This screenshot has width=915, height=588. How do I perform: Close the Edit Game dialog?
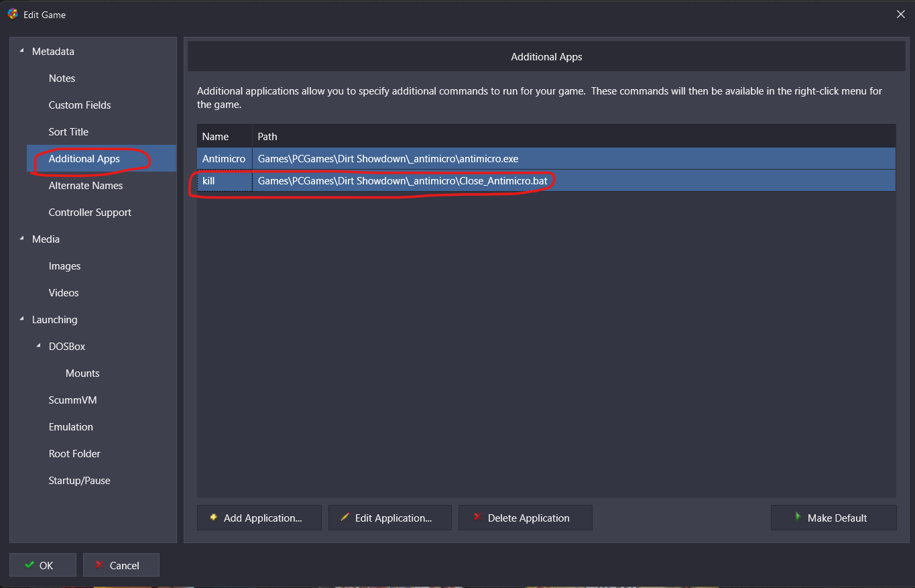coord(901,14)
